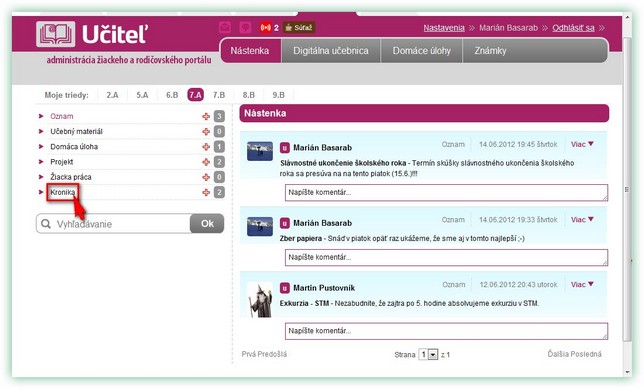Screen dimensions: 644x389
Task: Open the Známky tab
Action: (x=490, y=51)
